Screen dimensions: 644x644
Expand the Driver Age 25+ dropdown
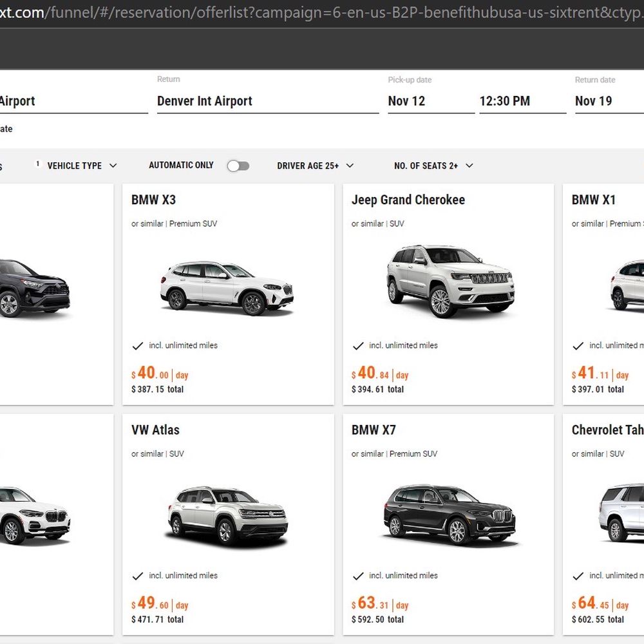click(315, 166)
